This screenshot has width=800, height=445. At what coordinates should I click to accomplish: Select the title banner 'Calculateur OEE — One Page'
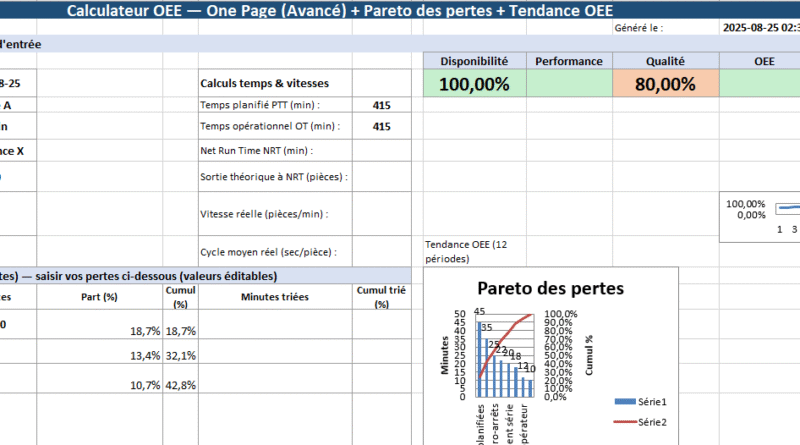[x=400, y=10]
